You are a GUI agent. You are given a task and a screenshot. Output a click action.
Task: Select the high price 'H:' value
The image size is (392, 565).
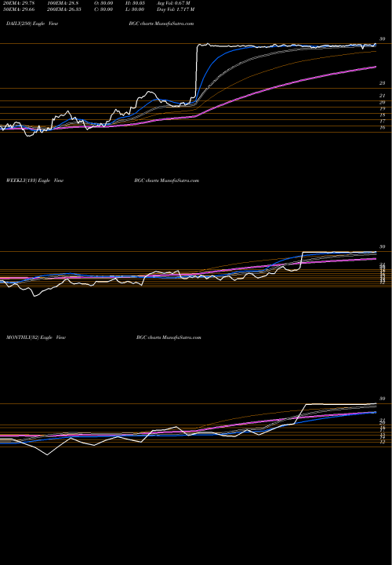(x=138, y=3)
